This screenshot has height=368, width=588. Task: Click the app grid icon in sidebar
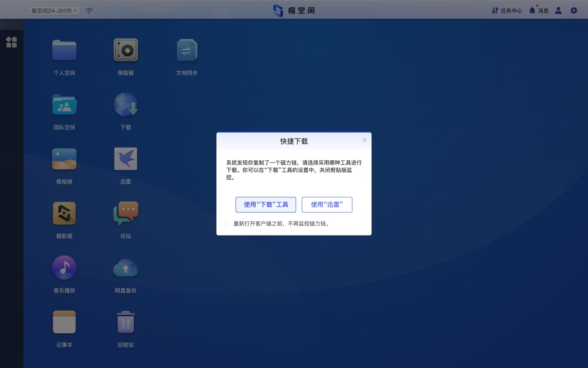pyautogui.click(x=12, y=42)
